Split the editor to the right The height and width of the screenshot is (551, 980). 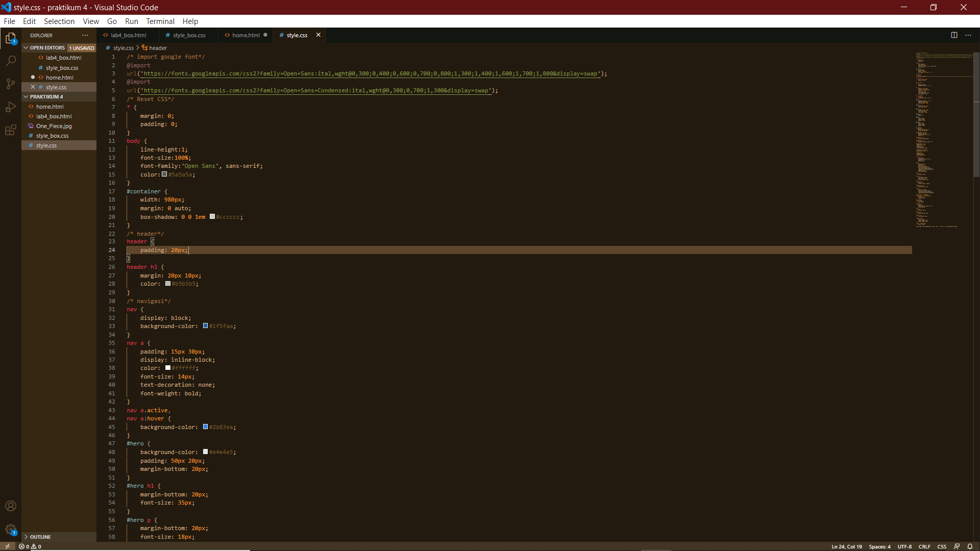(x=954, y=35)
